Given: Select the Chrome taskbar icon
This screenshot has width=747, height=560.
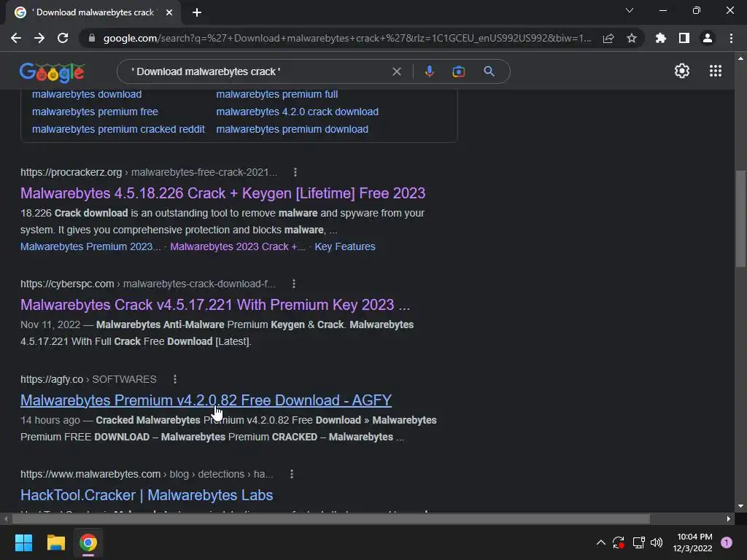Looking at the screenshot, I should tap(88, 542).
